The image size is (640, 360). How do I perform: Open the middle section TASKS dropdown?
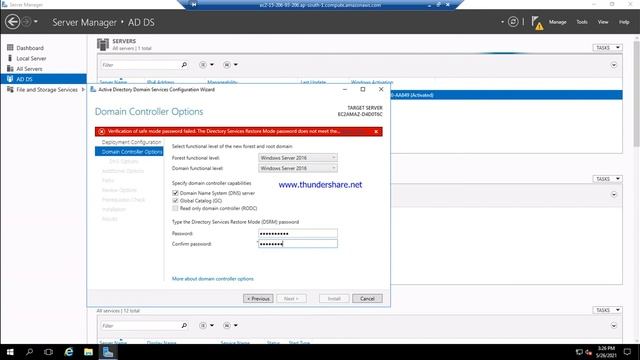(x=607, y=179)
